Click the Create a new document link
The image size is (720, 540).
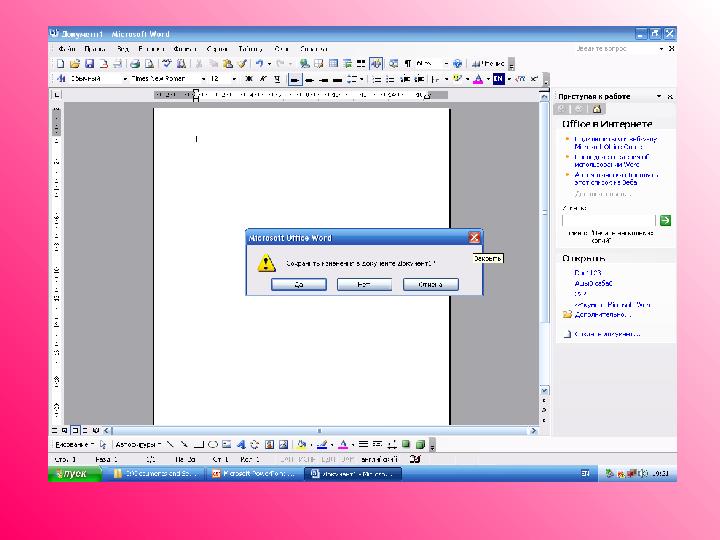pos(607,334)
